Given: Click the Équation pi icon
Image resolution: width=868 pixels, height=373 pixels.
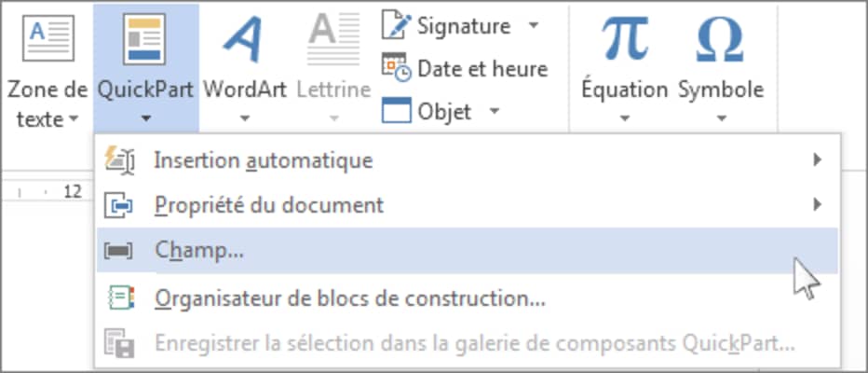Looking at the screenshot, I should pyautogui.click(x=624, y=38).
